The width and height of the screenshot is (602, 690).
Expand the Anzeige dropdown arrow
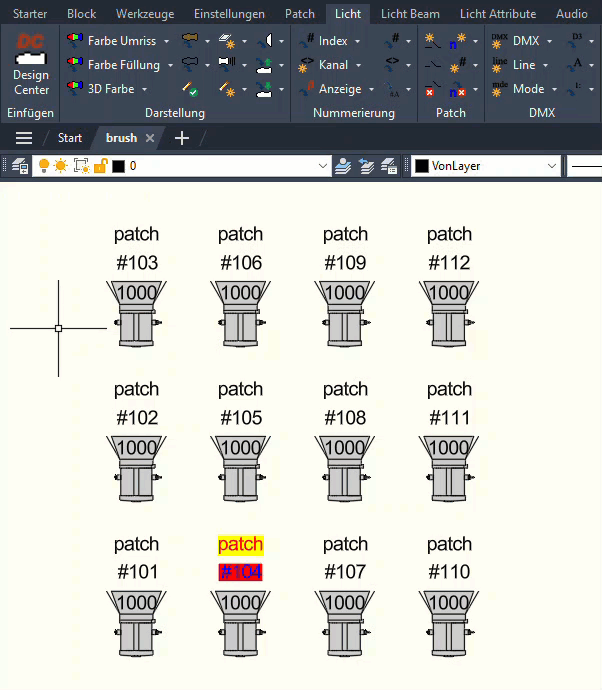tap(371, 89)
